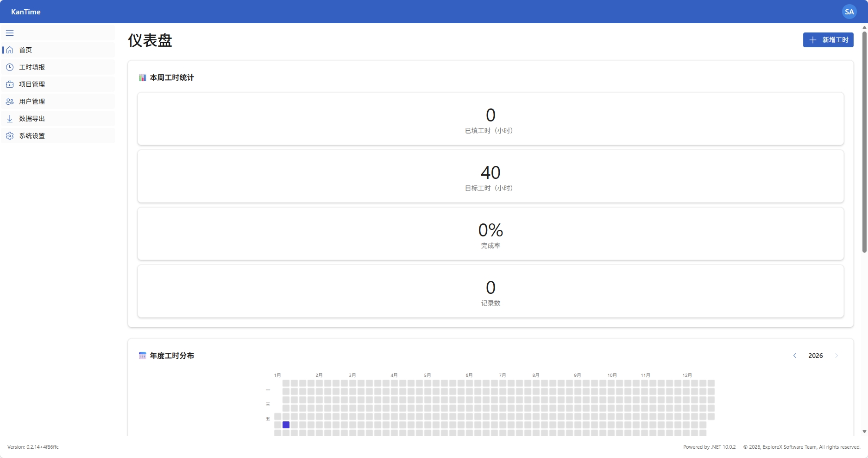Click the gear icon for 系统设置
This screenshot has width=868, height=458.
click(x=10, y=136)
